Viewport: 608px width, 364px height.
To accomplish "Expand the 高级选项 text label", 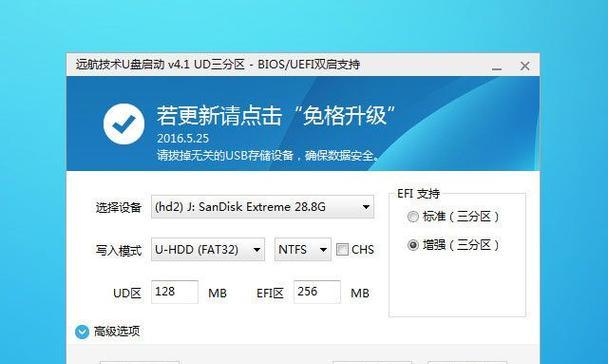I will point(117,332).
